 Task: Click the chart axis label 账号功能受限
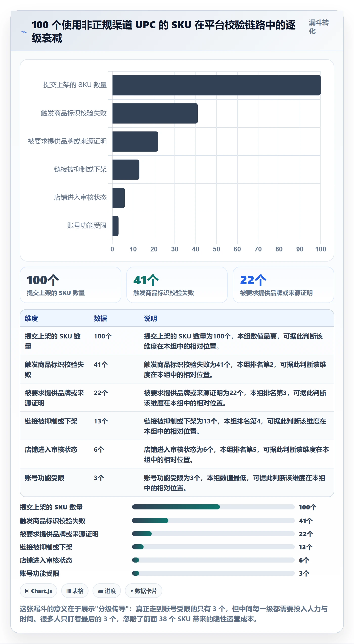[x=87, y=226]
